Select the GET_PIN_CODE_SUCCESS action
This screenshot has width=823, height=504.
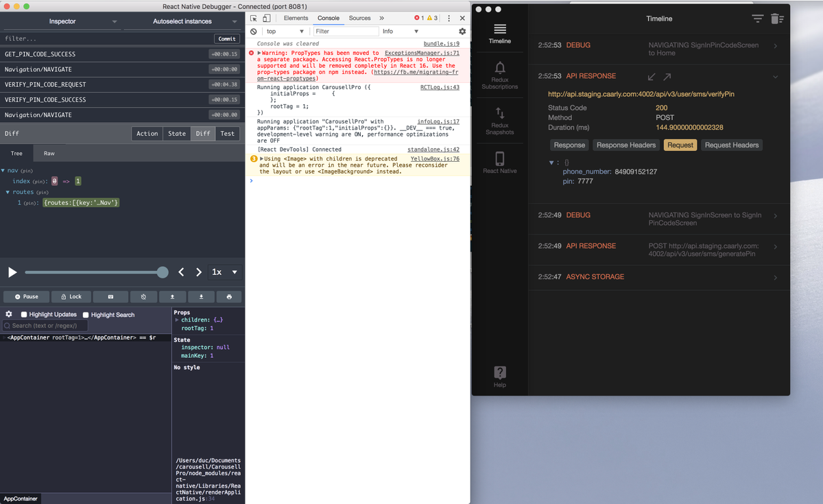point(122,54)
